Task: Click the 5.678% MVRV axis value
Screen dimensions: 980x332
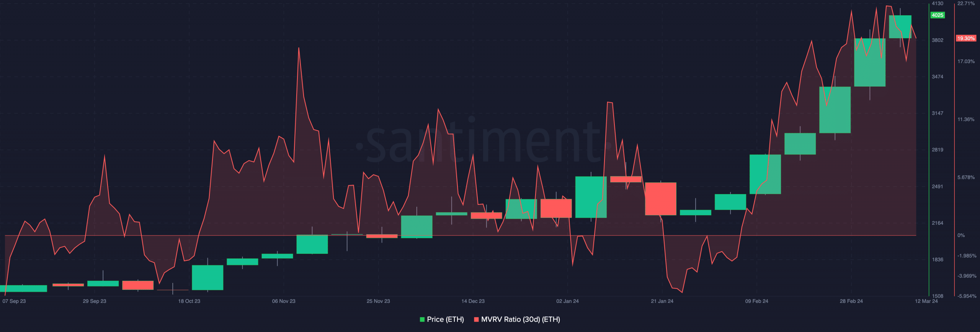Action: click(x=966, y=177)
